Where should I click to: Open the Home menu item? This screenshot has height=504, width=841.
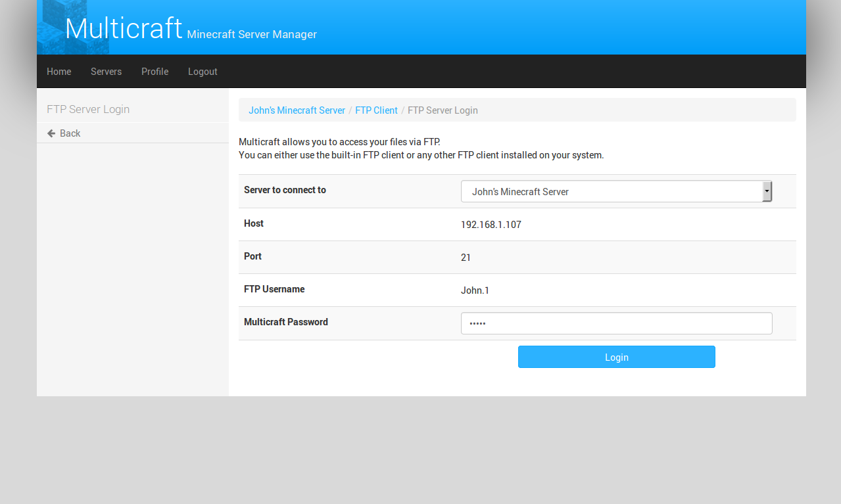[59, 72]
